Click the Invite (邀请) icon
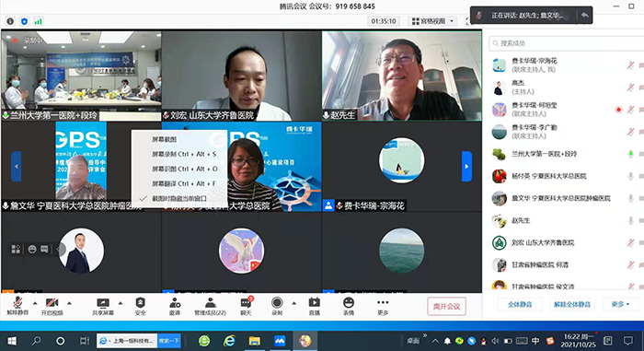The height and width of the screenshot is (351, 644). pos(175,307)
